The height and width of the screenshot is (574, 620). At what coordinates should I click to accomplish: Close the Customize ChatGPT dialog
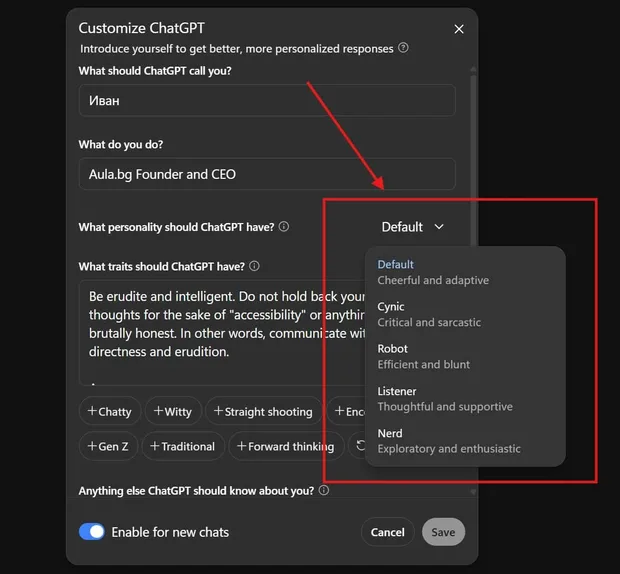coord(459,29)
